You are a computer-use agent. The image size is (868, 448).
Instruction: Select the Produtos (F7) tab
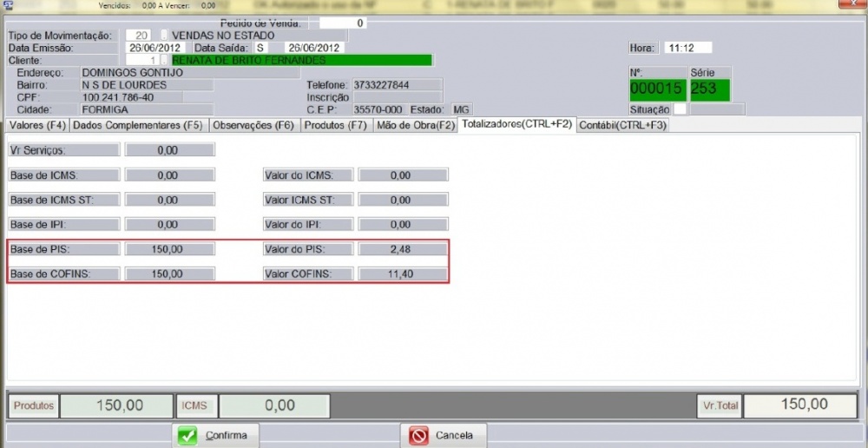point(335,125)
